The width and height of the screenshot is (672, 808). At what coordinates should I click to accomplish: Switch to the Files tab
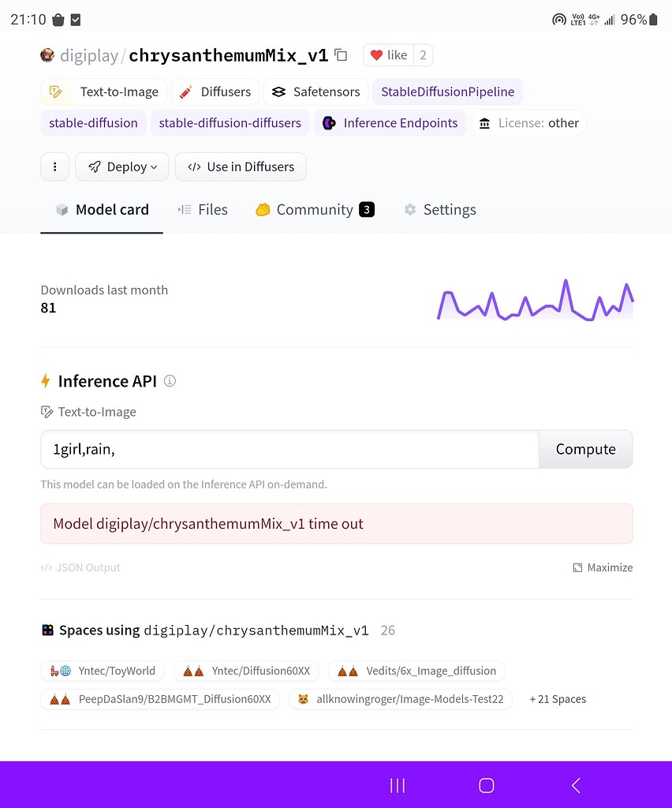pyautogui.click(x=203, y=209)
